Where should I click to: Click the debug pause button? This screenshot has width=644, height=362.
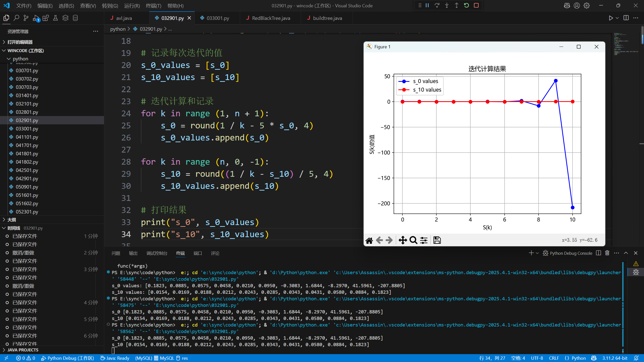pos(427,5)
